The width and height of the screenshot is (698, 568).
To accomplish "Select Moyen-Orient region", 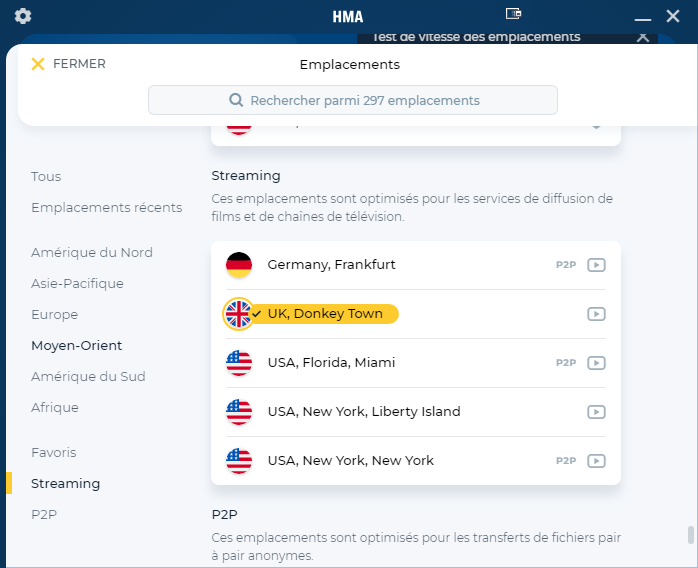I will (76, 345).
